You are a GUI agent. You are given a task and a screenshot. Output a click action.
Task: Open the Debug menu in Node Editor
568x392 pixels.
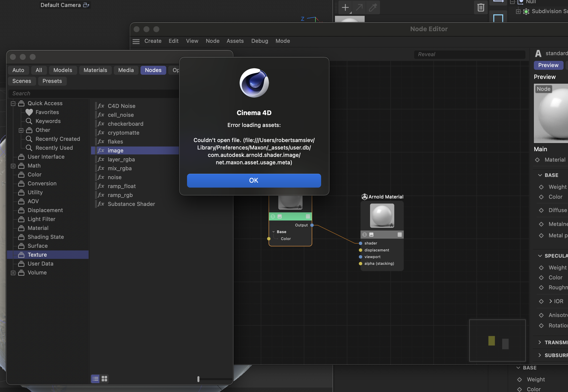tap(260, 41)
